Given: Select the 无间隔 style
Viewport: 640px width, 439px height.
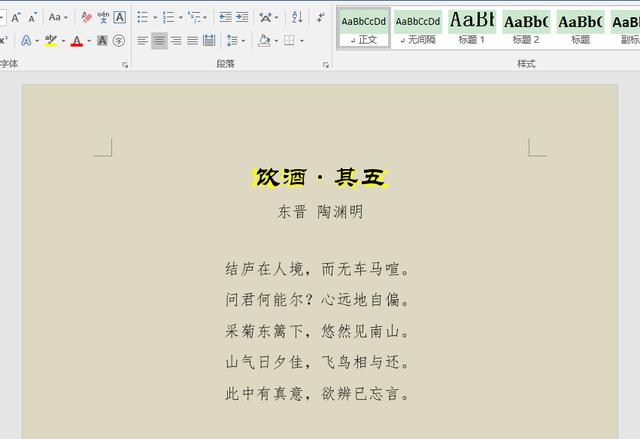Looking at the screenshot, I should (x=417, y=27).
